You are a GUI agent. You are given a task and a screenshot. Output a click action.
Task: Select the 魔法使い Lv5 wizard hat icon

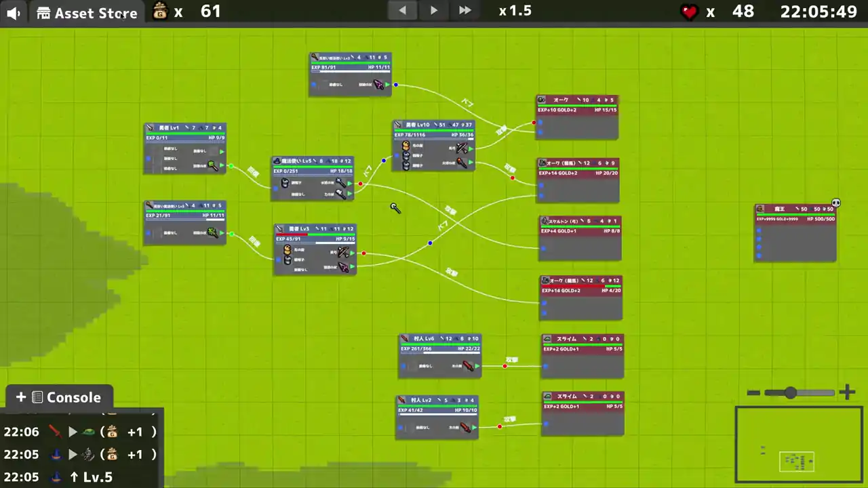277,161
